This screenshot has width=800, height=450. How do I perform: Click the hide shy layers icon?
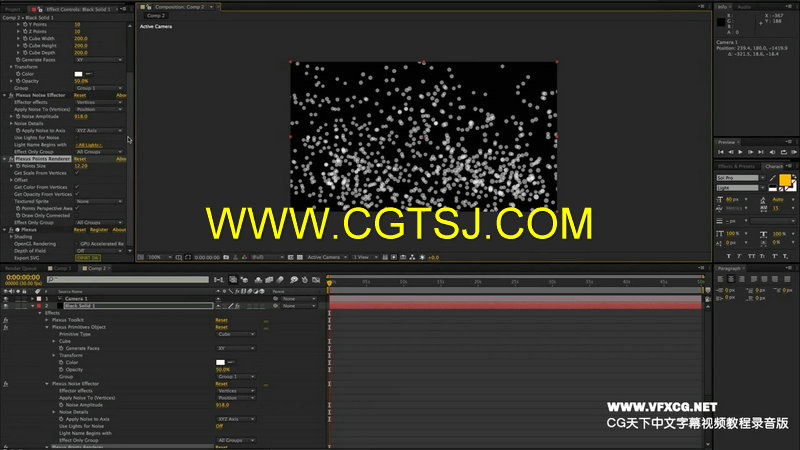coord(258,280)
